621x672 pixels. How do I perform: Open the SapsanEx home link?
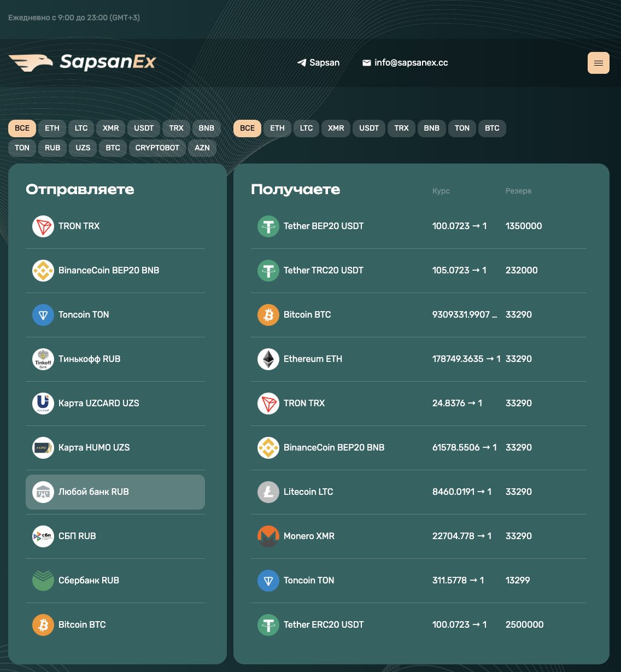(82, 62)
